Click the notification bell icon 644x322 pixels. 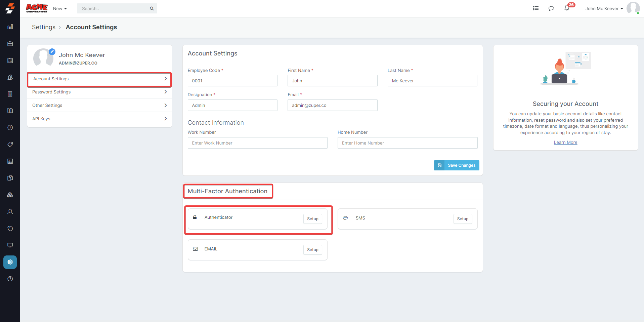click(567, 8)
